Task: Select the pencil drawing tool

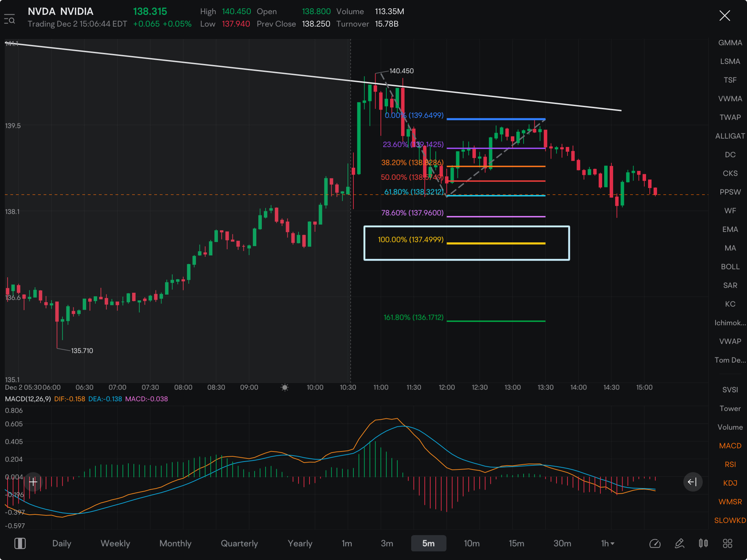Action: point(680,543)
